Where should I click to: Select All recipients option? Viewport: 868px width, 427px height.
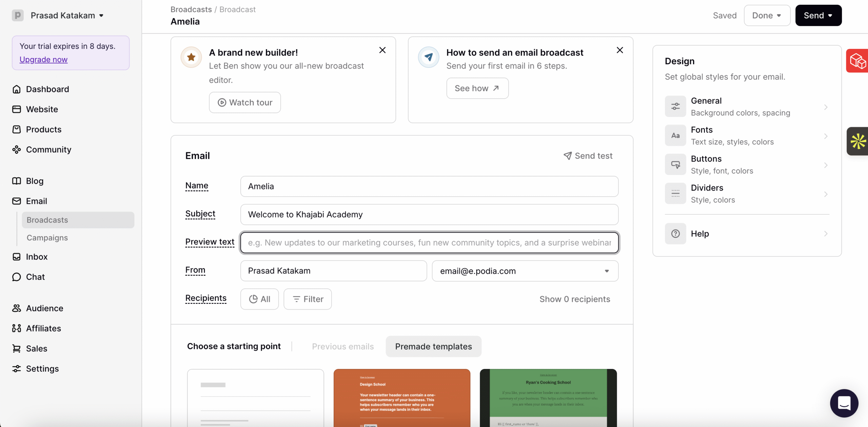coord(259,299)
